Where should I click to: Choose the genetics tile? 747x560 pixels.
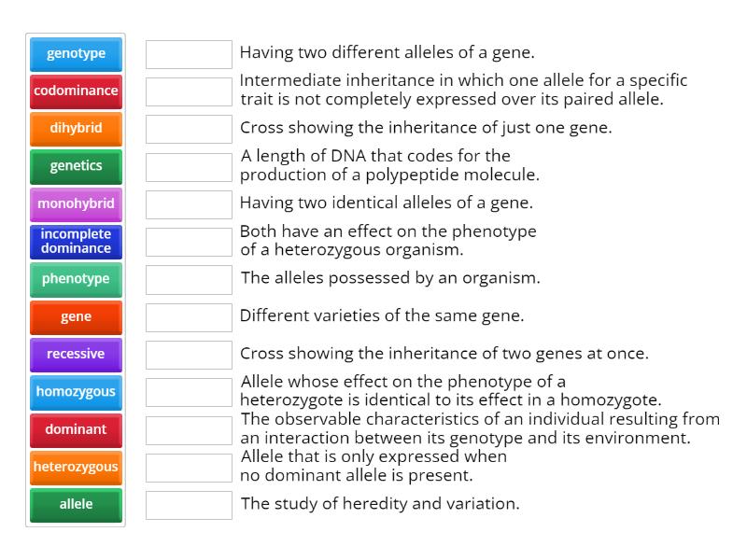(x=75, y=166)
